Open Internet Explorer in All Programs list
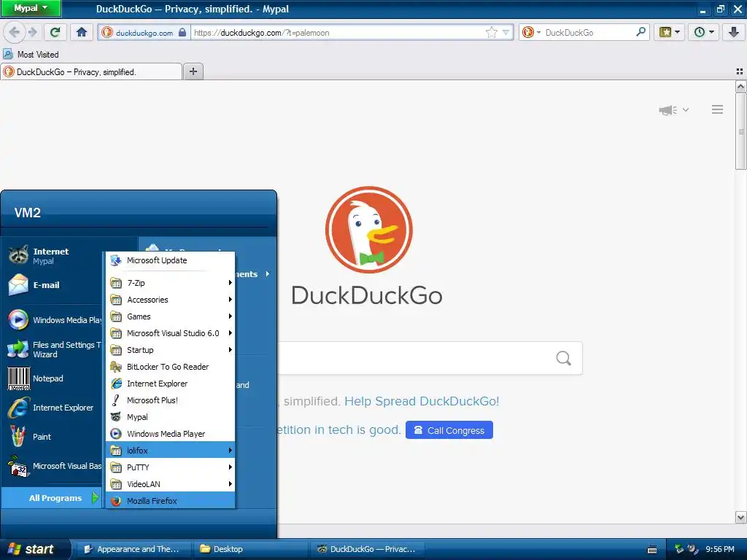This screenshot has height=560, width=747. [x=171, y=384]
